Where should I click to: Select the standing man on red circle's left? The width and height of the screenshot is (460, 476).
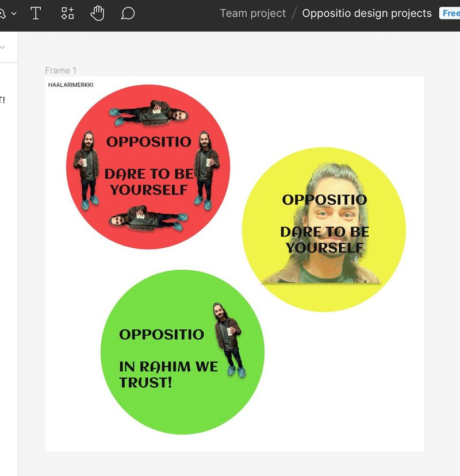pos(86,168)
